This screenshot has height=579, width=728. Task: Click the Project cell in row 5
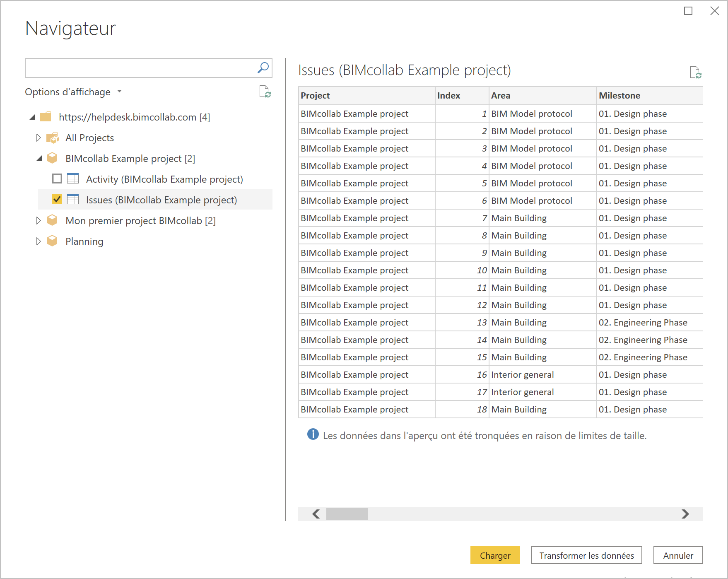click(366, 183)
